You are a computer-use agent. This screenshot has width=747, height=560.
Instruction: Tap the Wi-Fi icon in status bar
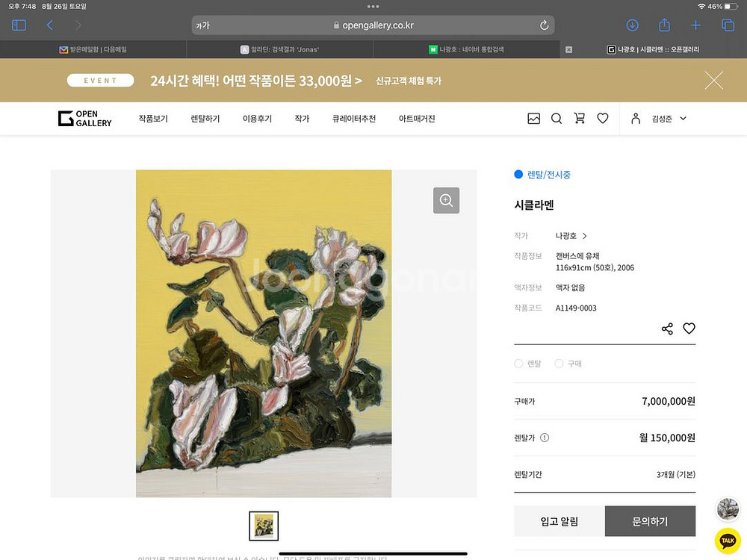701,7
